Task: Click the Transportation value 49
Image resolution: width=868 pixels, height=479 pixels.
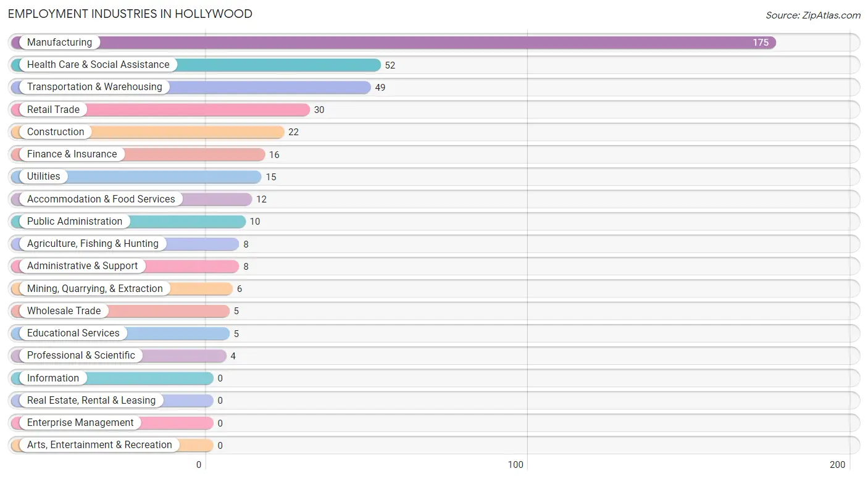Action: coord(380,88)
